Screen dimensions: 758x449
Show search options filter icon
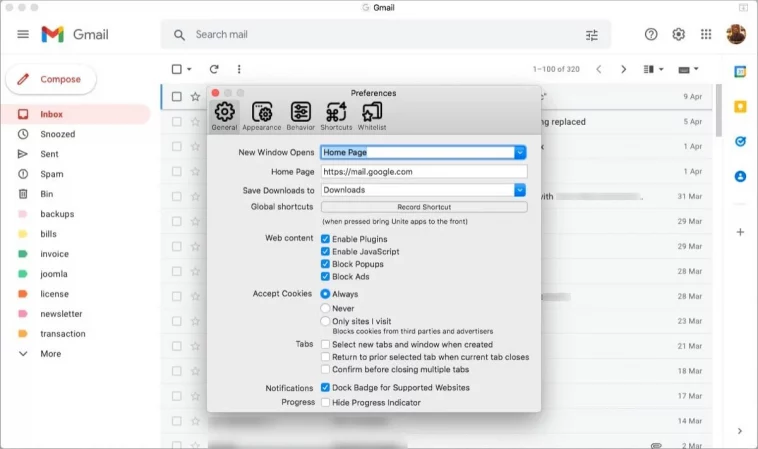(592, 35)
